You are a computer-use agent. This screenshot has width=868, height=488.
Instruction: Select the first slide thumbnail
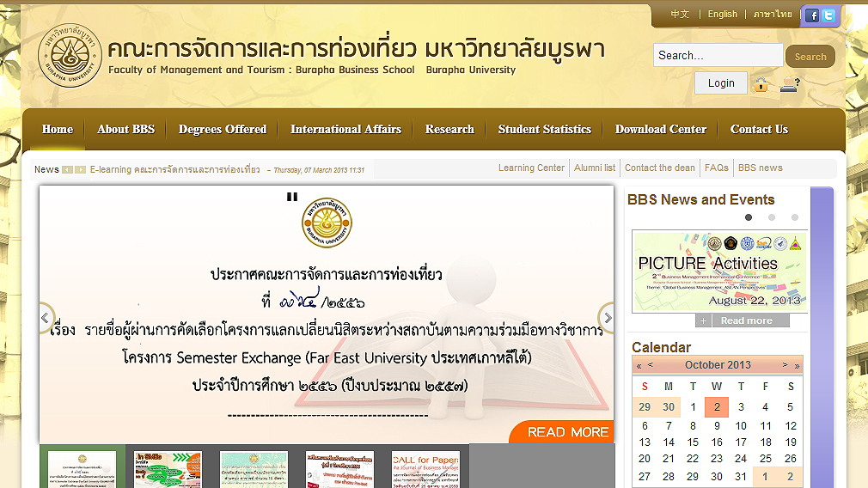82,469
